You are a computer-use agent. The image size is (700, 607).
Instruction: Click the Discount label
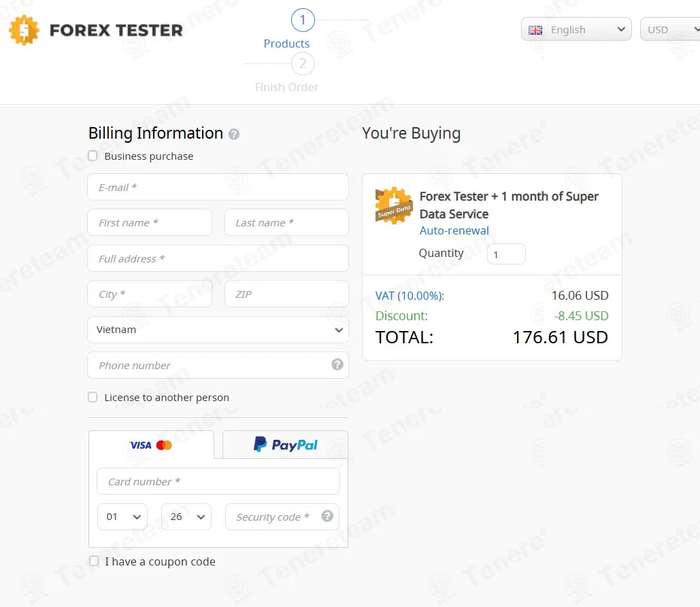402,316
